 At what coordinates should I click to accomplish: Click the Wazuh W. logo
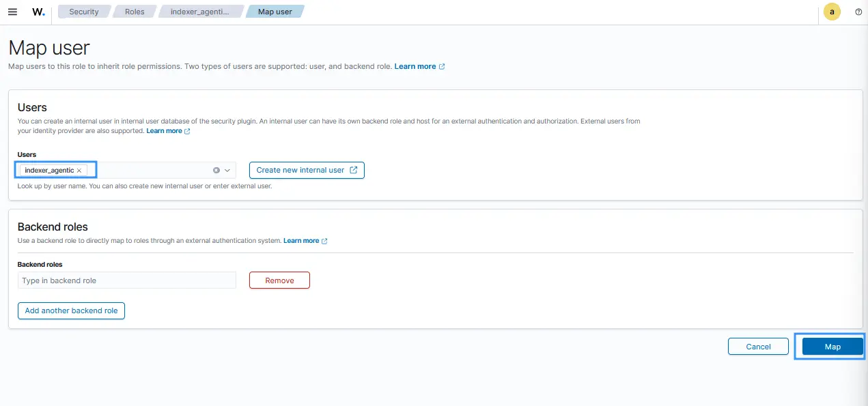[39, 12]
